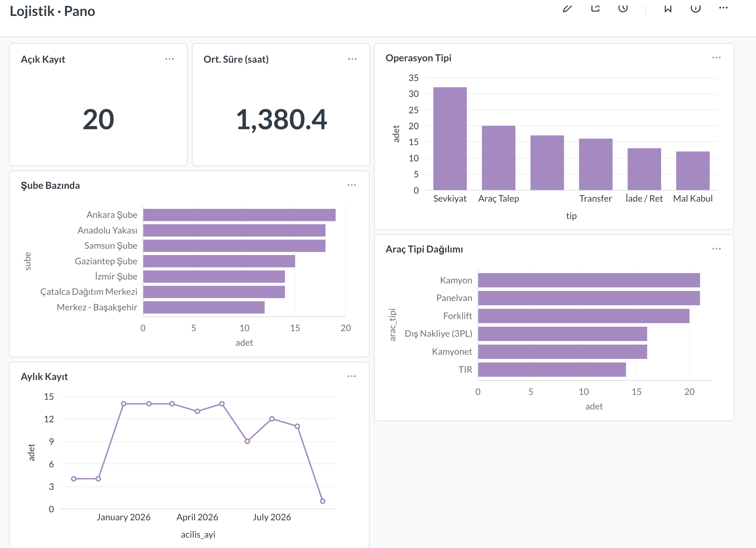Click the Mal Kabul x-axis label
Screen dimensions: 756x548
pos(693,198)
